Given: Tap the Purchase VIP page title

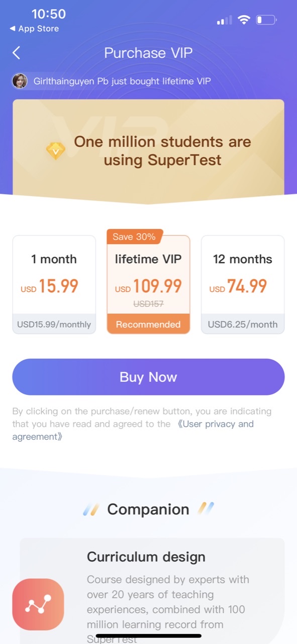Looking at the screenshot, I should tap(148, 53).
